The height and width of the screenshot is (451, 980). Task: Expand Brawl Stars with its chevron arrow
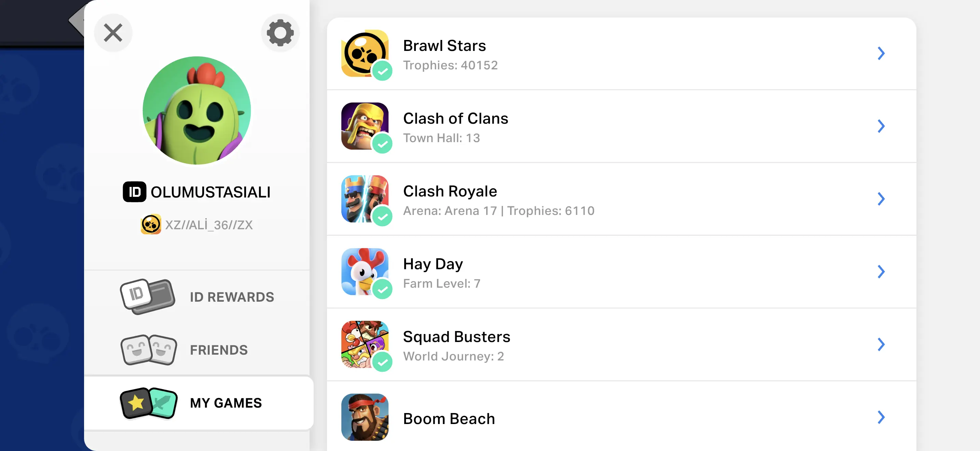[x=881, y=53]
